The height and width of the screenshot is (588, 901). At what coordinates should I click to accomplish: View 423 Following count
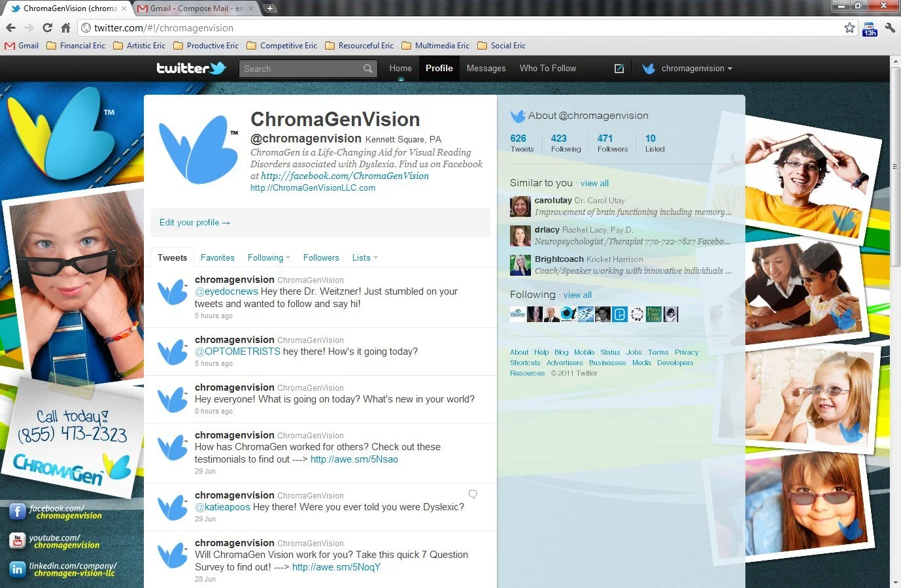566,143
